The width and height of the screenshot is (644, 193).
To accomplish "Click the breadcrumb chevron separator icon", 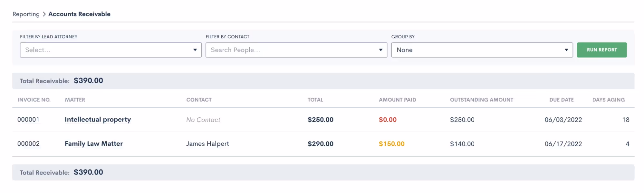I will point(44,14).
